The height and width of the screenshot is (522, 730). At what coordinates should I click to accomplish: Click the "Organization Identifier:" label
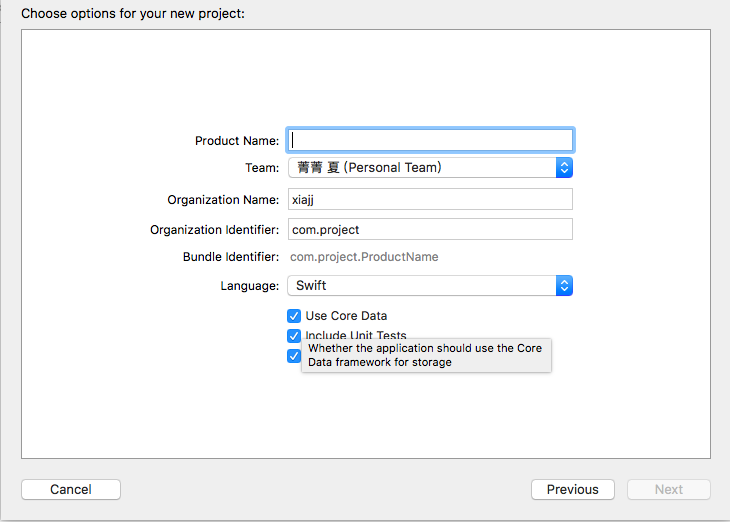click(x=214, y=230)
